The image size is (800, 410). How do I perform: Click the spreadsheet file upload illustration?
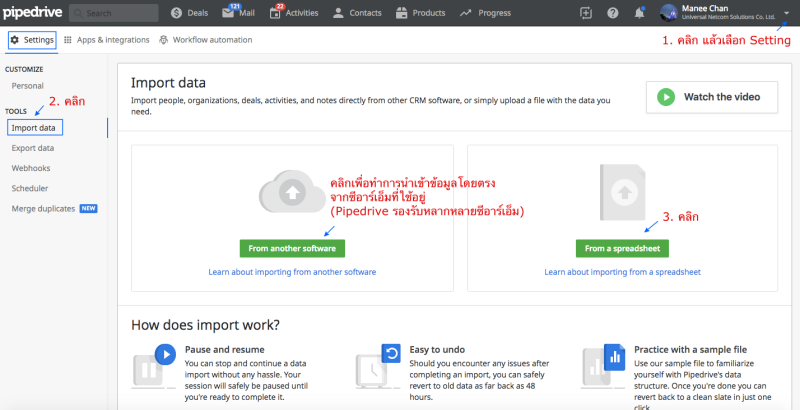622,196
